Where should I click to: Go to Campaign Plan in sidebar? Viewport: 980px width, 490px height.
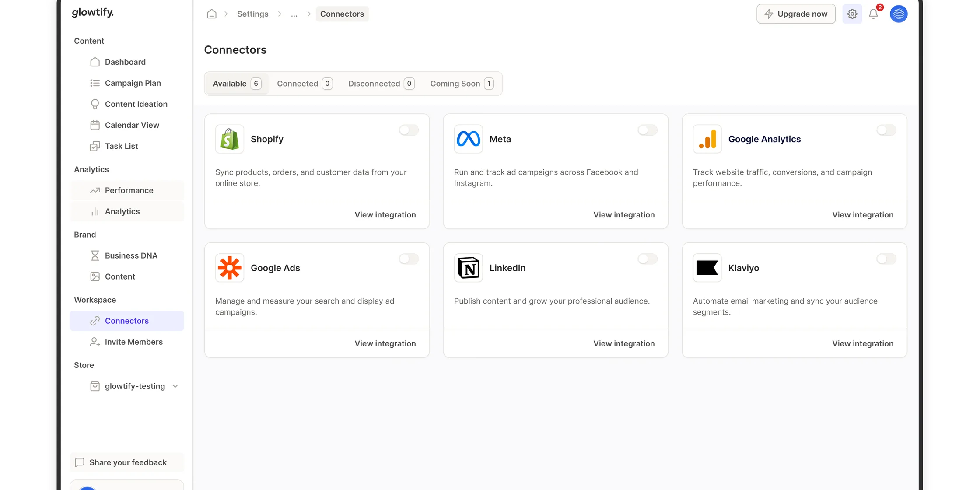pos(127,83)
